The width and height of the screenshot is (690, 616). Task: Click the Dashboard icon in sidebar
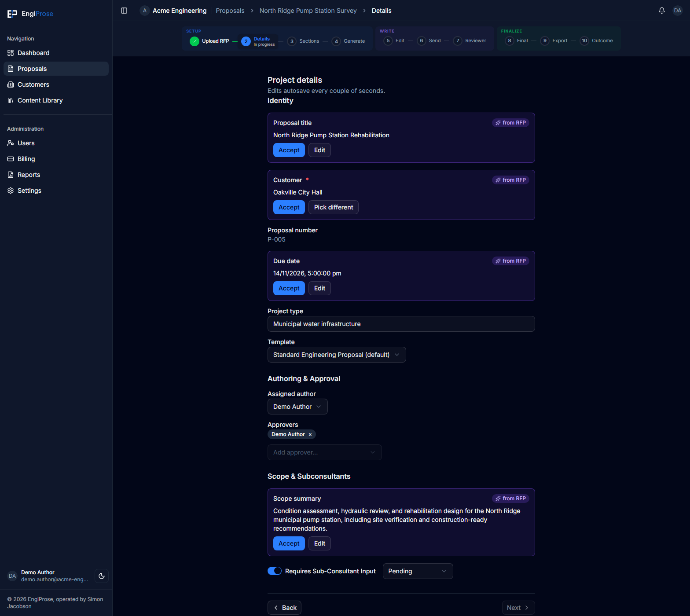pyautogui.click(x=11, y=53)
